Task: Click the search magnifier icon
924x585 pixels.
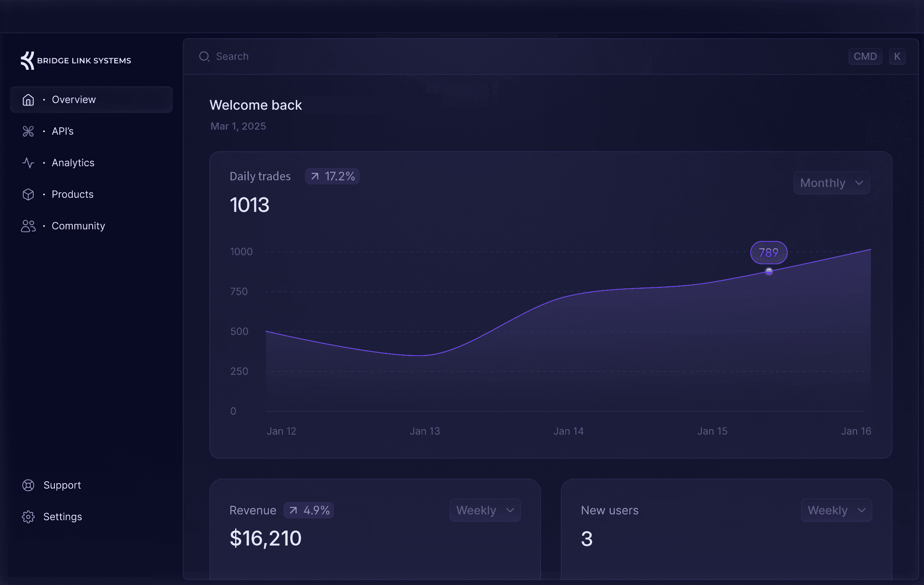Action: click(204, 57)
